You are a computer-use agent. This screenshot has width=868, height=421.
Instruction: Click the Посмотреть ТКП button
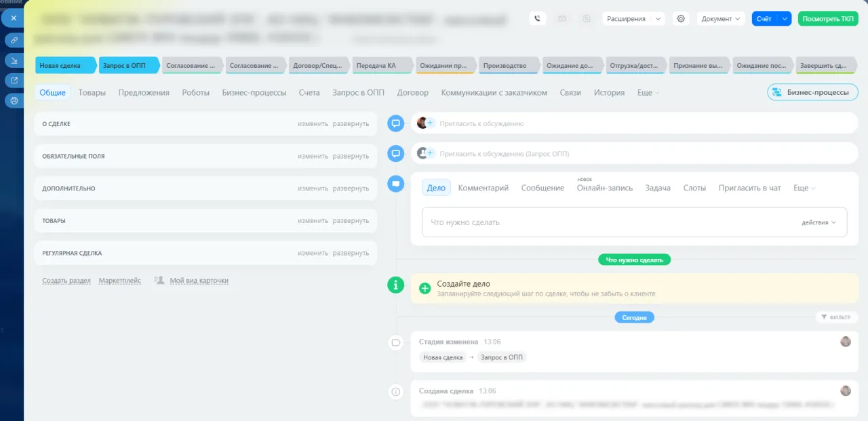click(x=828, y=19)
